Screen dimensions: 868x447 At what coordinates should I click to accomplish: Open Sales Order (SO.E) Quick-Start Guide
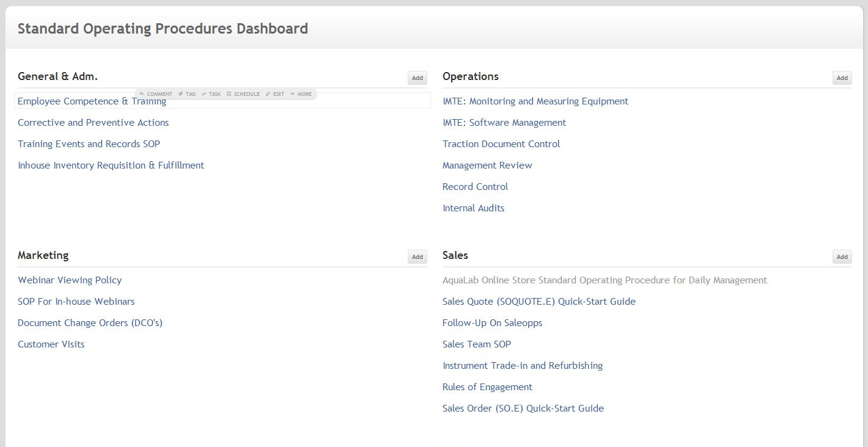pyautogui.click(x=523, y=409)
